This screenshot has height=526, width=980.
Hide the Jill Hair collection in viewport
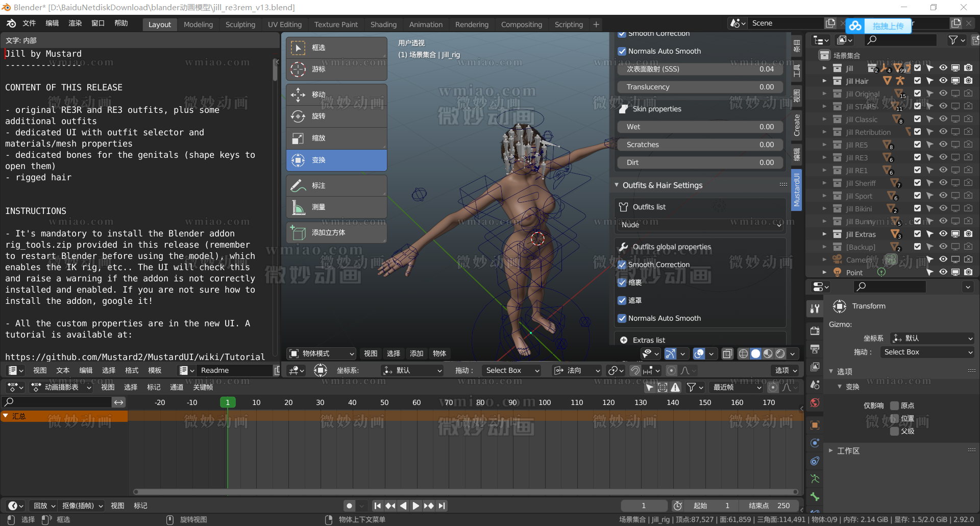[943, 81]
